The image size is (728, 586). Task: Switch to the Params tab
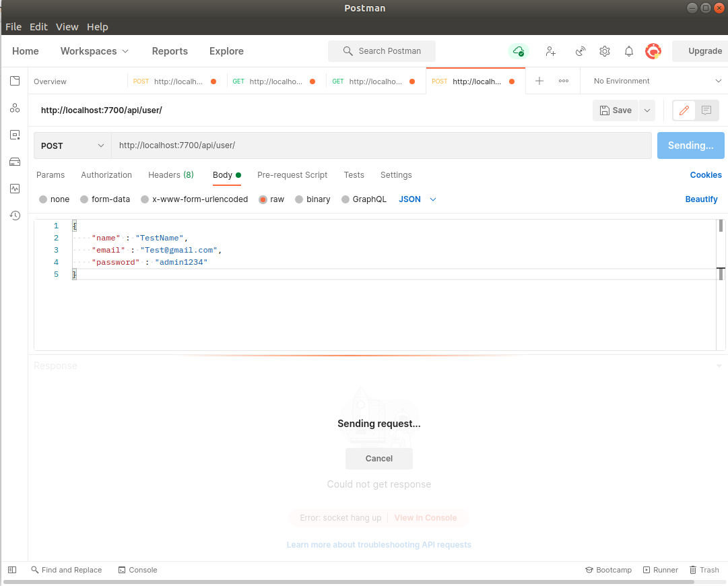coord(51,175)
